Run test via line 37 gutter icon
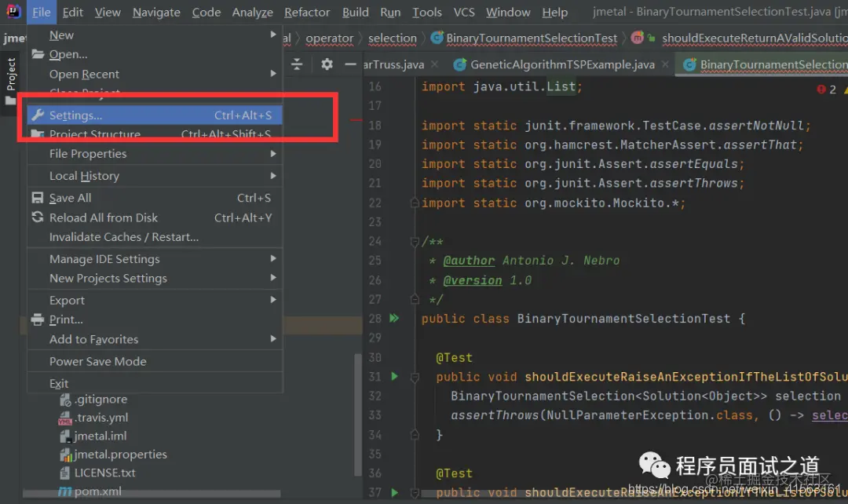The image size is (848, 504). [x=394, y=492]
